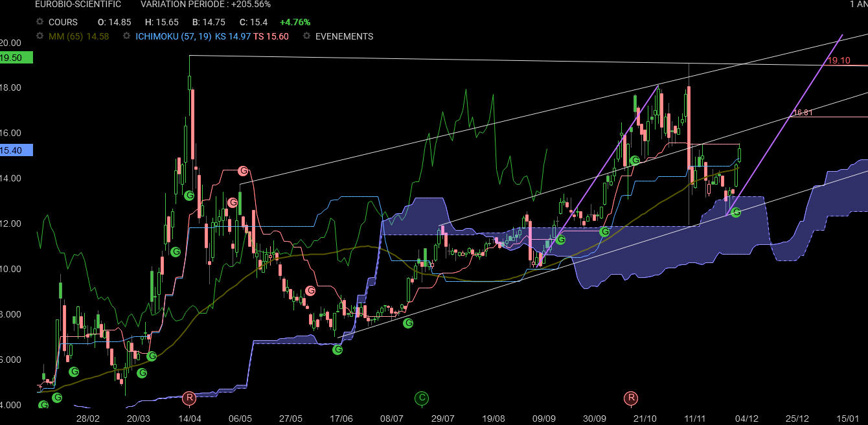
Task: Click the close value C: 15.4
Action: (253, 22)
